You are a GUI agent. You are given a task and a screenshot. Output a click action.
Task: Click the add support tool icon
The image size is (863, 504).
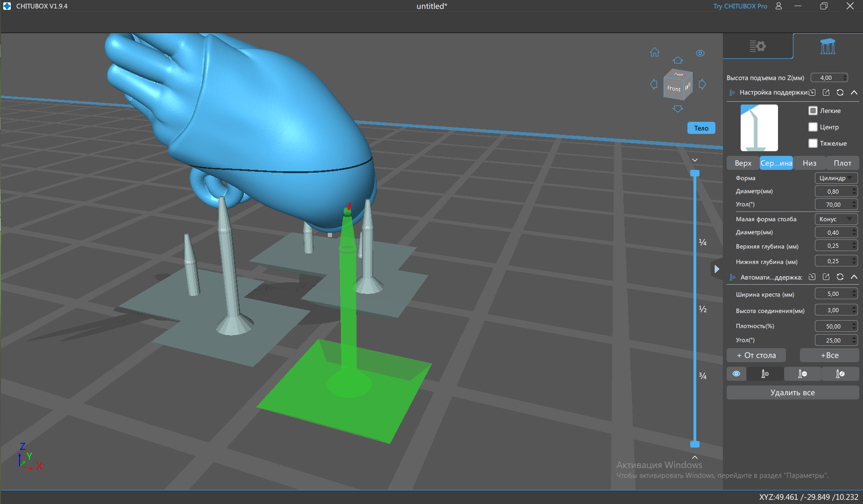pyautogui.click(x=765, y=374)
